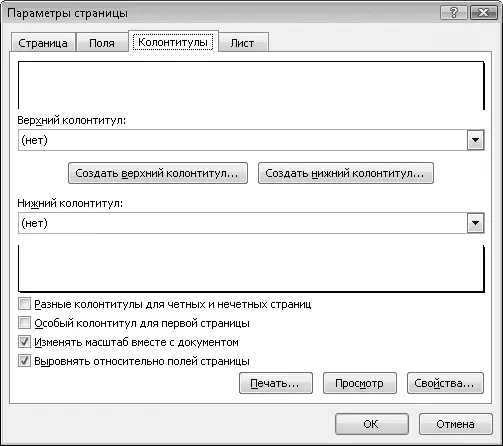Viewport: 503px width, 446px height.
Task: Expand the Нижний колонтитул dropdown arrow
Action: (x=475, y=223)
